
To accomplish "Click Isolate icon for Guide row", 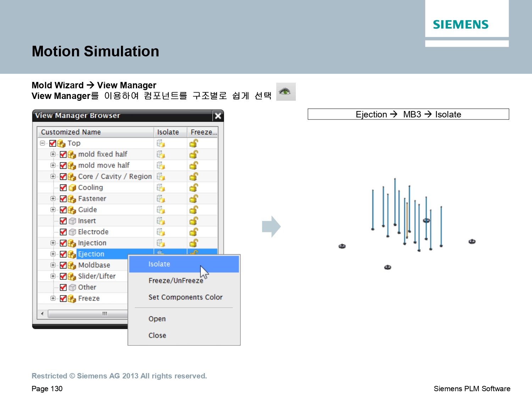I will (161, 210).
